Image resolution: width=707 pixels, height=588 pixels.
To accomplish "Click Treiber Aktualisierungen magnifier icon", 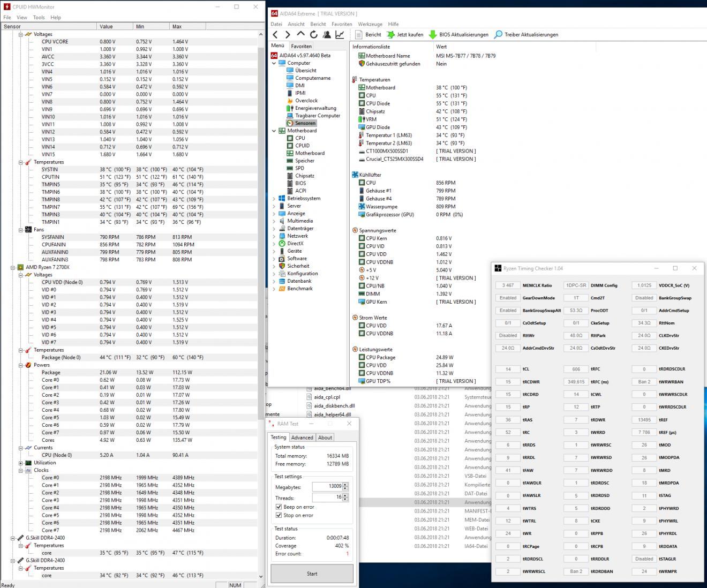I will [498, 35].
